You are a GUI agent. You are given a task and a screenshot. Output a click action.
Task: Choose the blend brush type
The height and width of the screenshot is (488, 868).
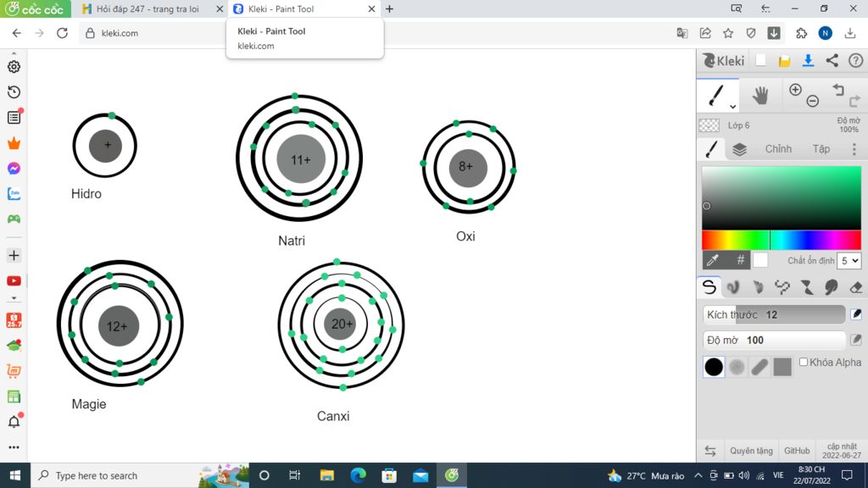point(733,286)
